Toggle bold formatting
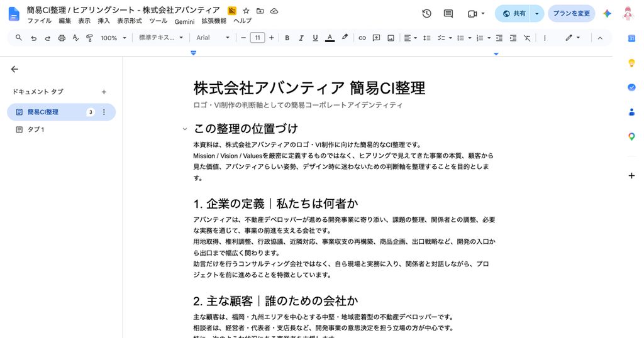The image size is (644, 338). click(x=287, y=38)
